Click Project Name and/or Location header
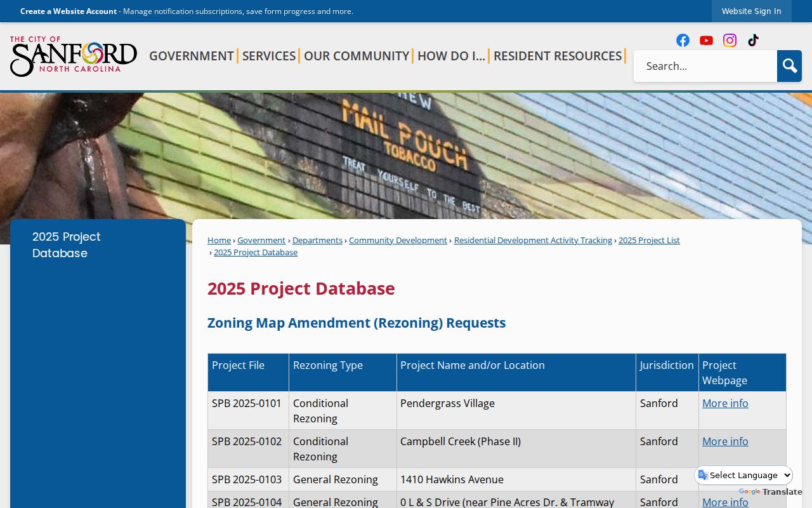Viewport: 812px width, 508px height. coord(516,373)
